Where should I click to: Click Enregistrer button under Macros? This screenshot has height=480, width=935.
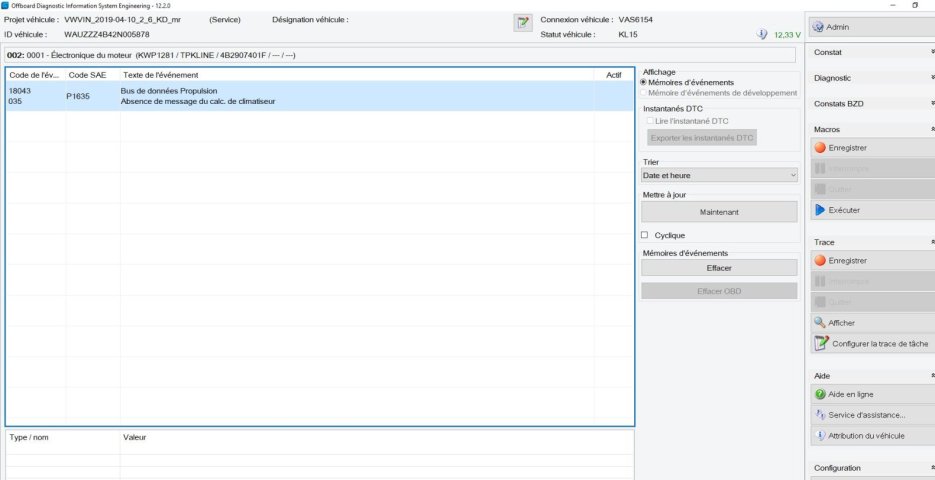pos(872,148)
